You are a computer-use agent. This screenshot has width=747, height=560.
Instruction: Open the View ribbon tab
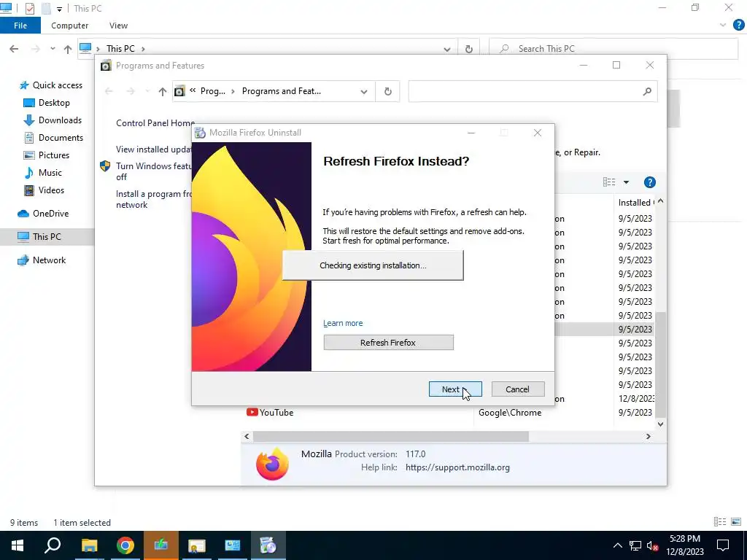pyautogui.click(x=118, y=26)
